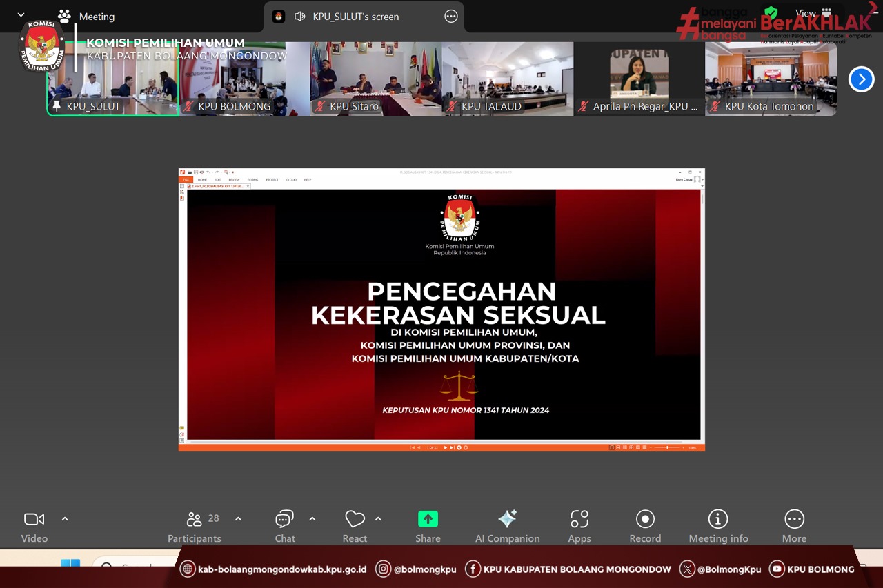Open the Apps panel
Viewport: 883px width, 588px height.
(579, 527)
